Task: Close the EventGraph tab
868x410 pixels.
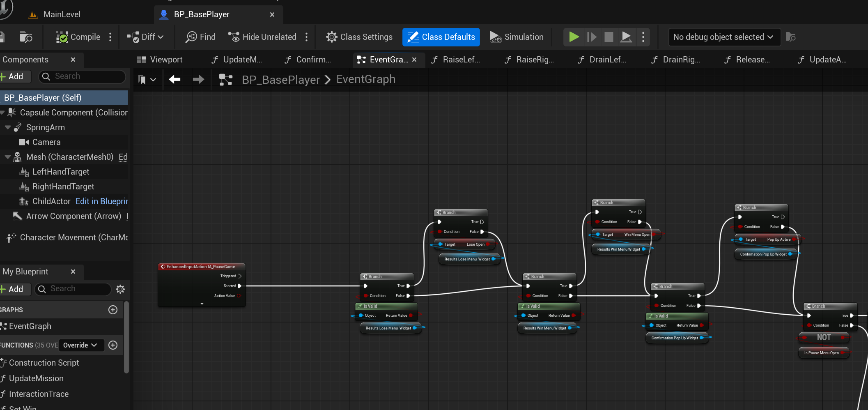Action: click(x=414, y=60)
